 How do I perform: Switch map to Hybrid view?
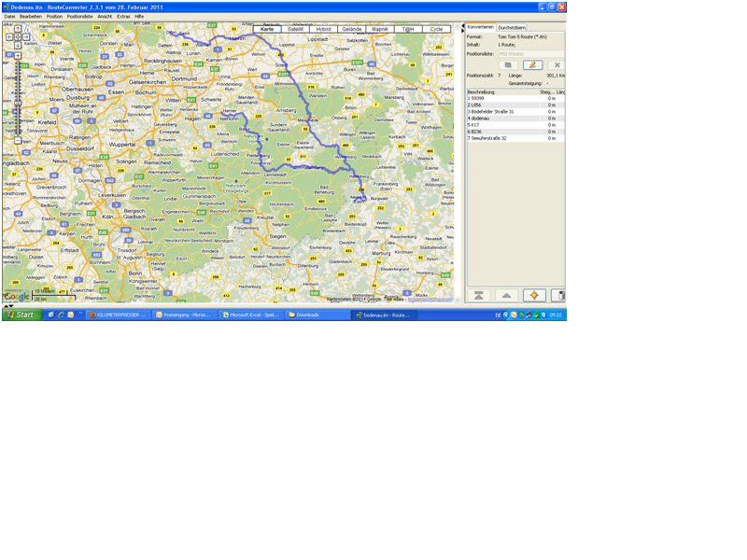(323, 29)
